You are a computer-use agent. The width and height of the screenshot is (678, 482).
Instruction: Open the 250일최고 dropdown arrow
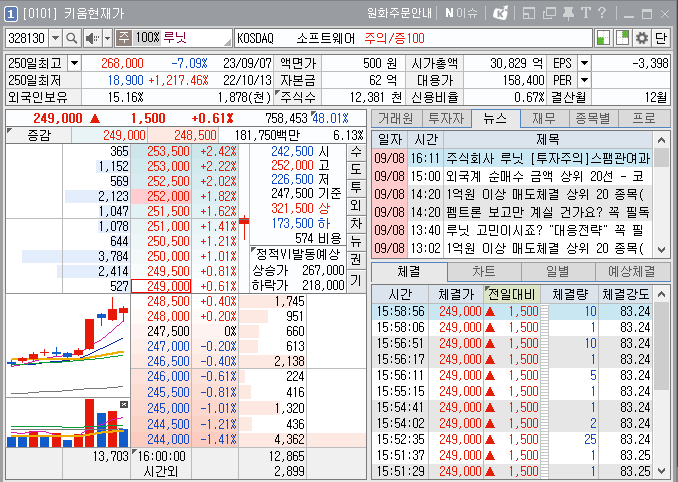tap(74, 63)
